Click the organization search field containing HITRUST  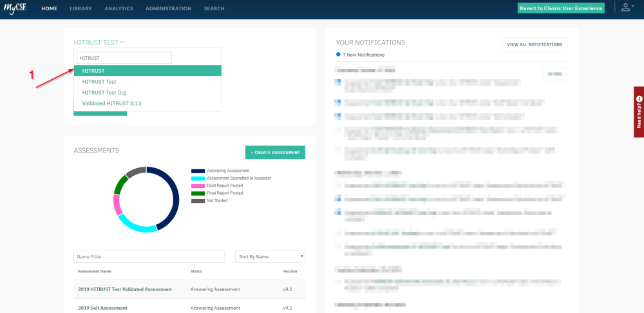(x=124, y=58)
